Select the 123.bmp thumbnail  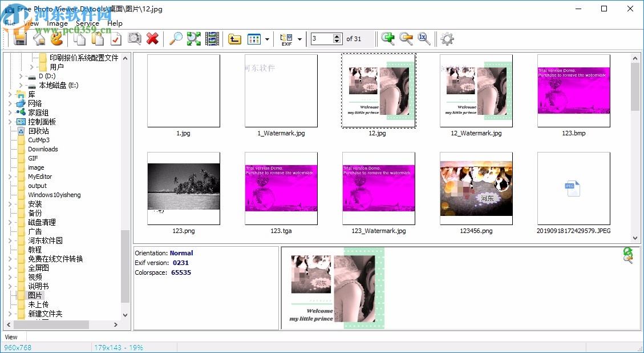pyautogui.click(x=573, y=89)
